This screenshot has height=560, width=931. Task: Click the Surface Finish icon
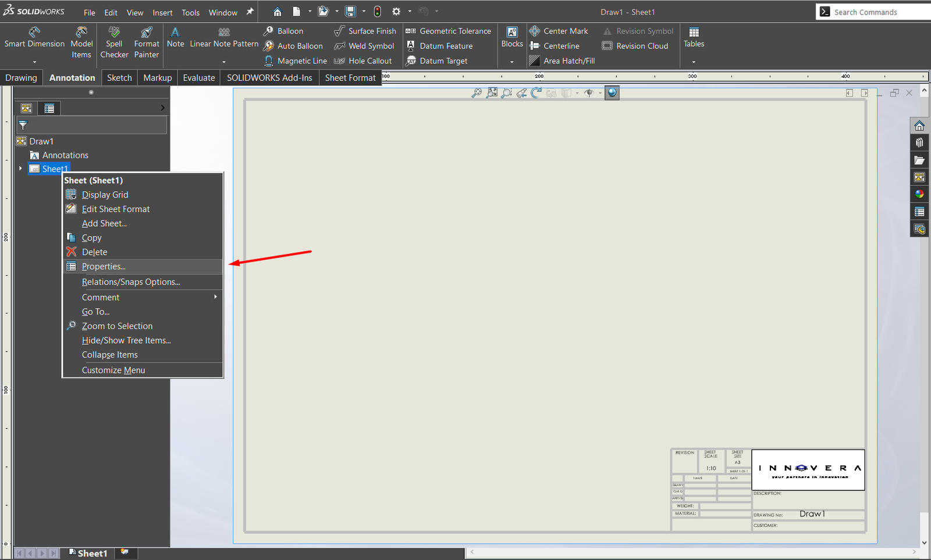[340, 31]
